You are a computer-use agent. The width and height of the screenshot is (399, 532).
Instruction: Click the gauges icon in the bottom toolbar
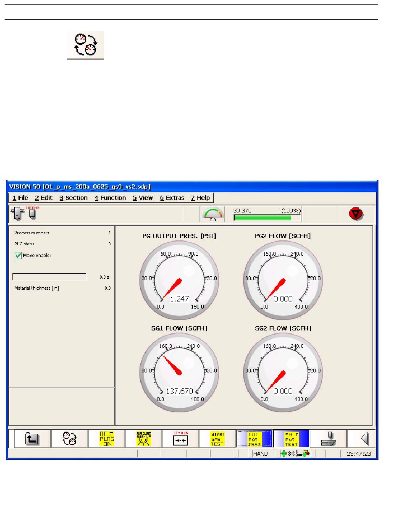[70, 438]
